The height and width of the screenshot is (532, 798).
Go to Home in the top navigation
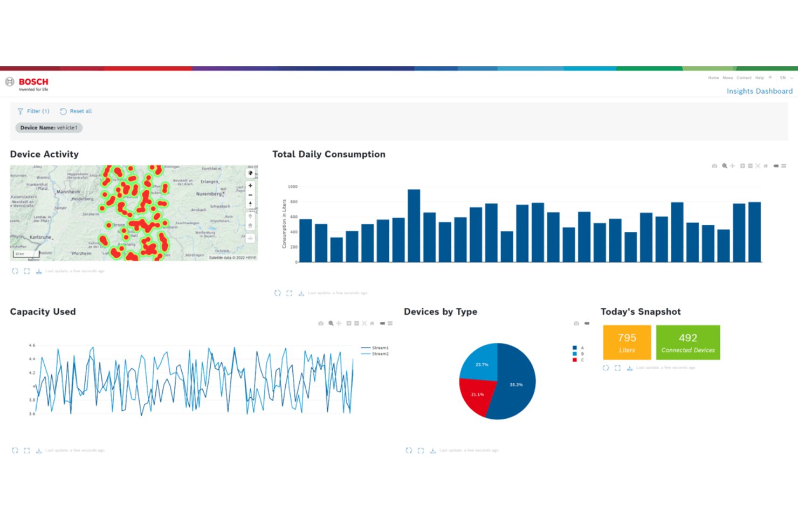coord(713,78)
